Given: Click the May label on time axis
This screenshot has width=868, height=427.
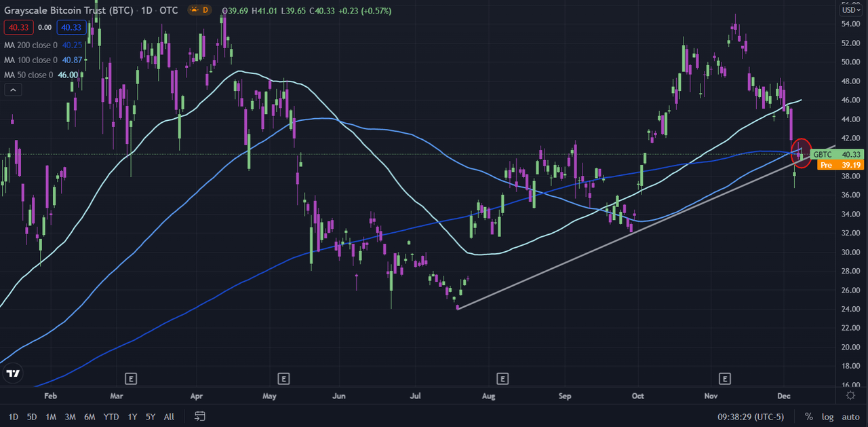Looking at the screenshot, I should (269, 395).
